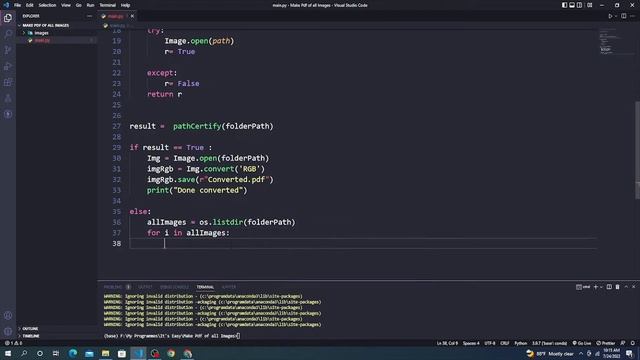Customize layout icon in the title bar

(x=590, y=5)
